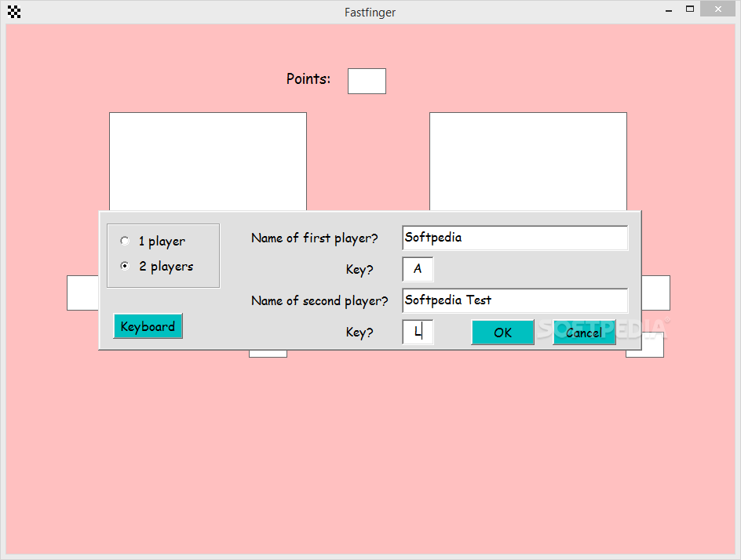Click the Fastfinger checkered app icon
741x560 pixels.
14,12
